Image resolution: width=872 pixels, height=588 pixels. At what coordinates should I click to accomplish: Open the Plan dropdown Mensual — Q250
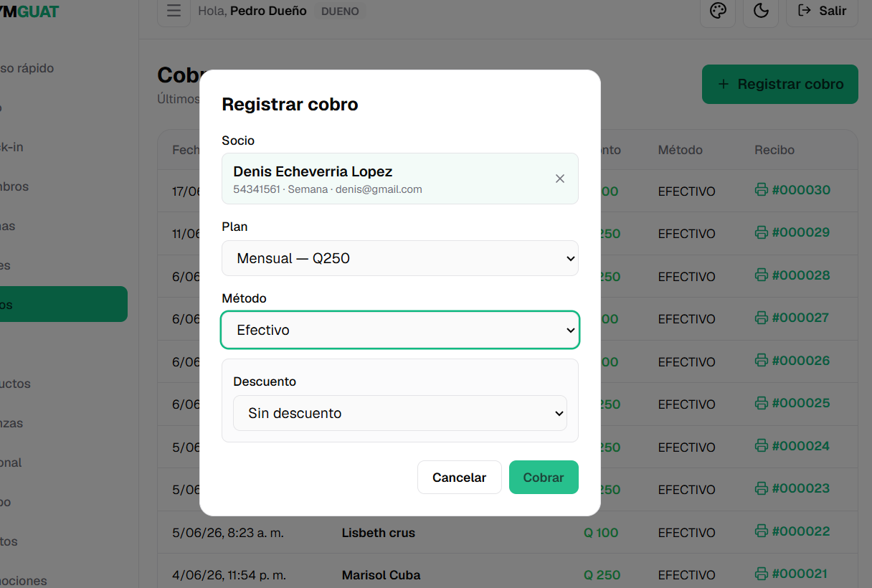pyautogui.click(x=400, y=258)
